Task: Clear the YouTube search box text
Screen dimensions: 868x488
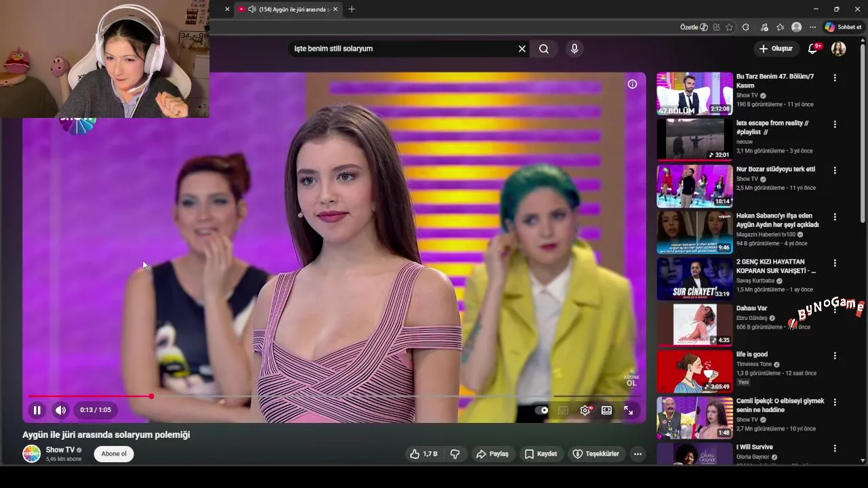Action: (x=522, y=49)
